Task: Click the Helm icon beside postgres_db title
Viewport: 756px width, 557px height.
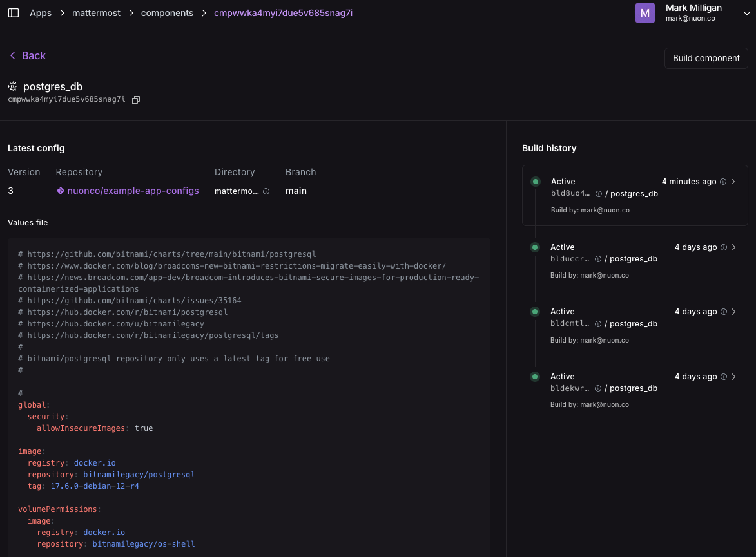Action: tap(13, 86)
